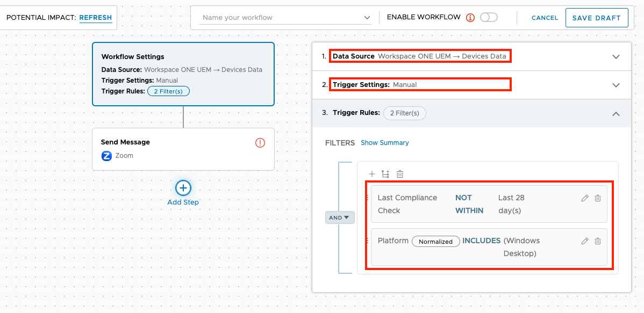The image size is (644, 313).
Task: Delete the Last Compliance Check filter
Action: click(598, 198)
